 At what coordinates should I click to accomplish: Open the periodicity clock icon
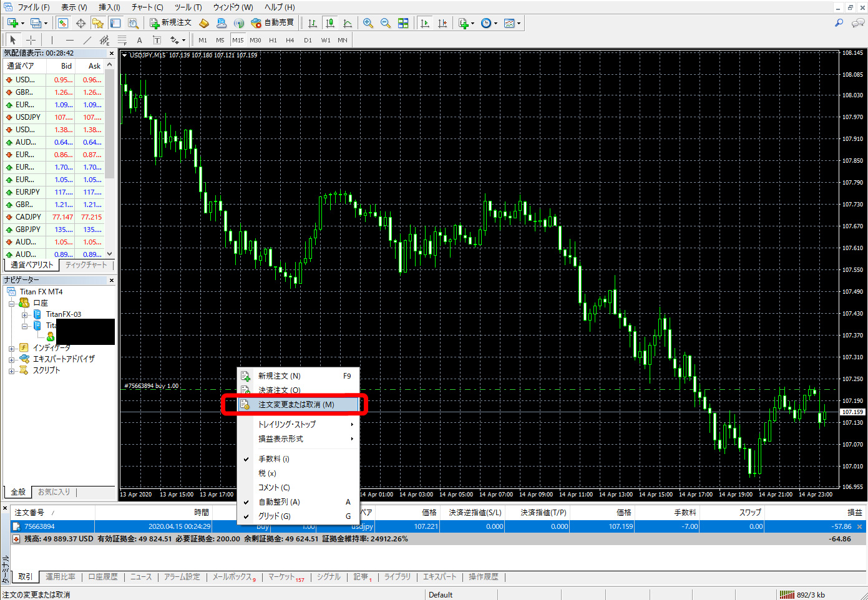[486, 23]
